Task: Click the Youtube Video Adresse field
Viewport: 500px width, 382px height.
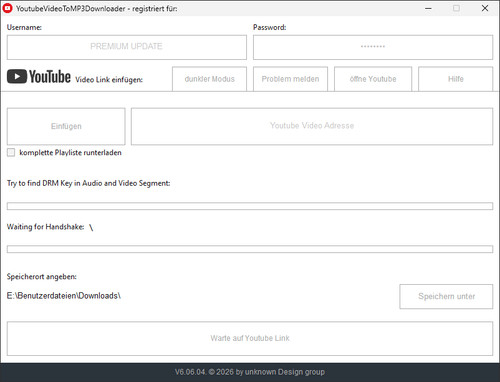Action: pos(312,126)
